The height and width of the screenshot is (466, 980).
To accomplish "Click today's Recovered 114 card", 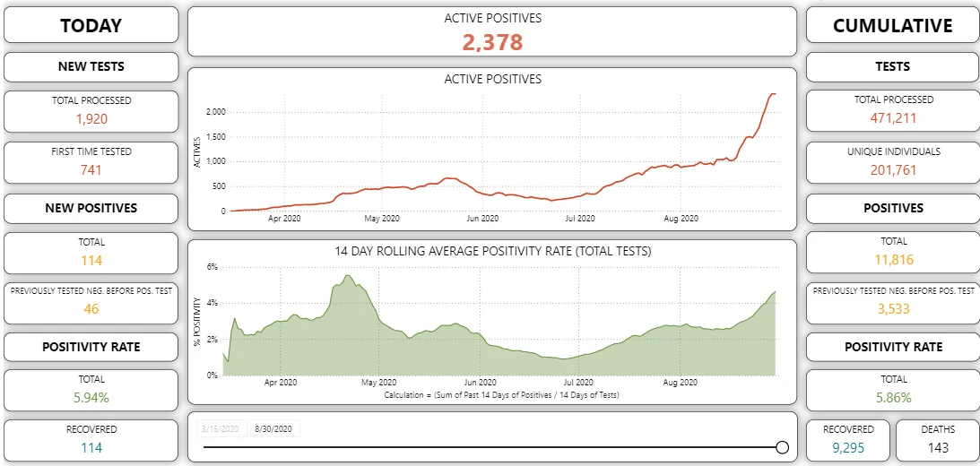I will coord(91,440).
